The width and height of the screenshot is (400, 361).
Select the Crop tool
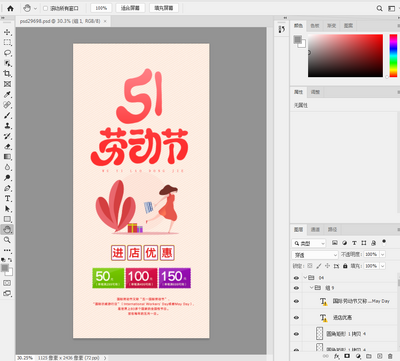click(x=7, y=73)
